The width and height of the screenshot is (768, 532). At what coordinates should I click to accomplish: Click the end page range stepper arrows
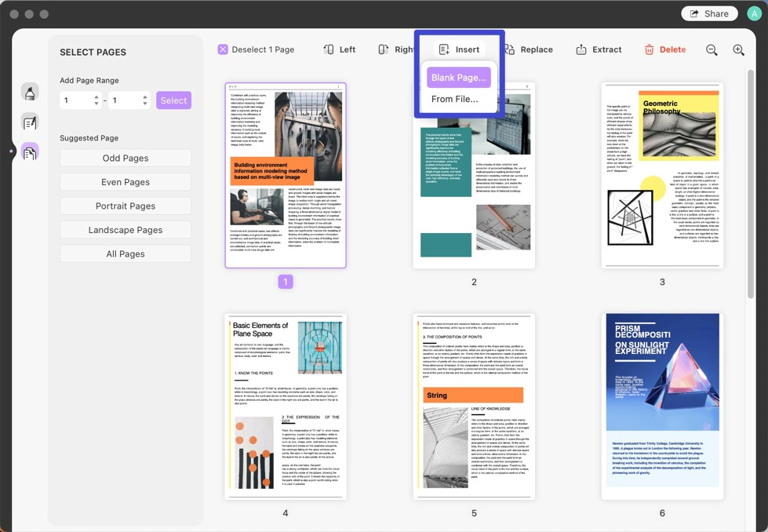coord(145,100)
